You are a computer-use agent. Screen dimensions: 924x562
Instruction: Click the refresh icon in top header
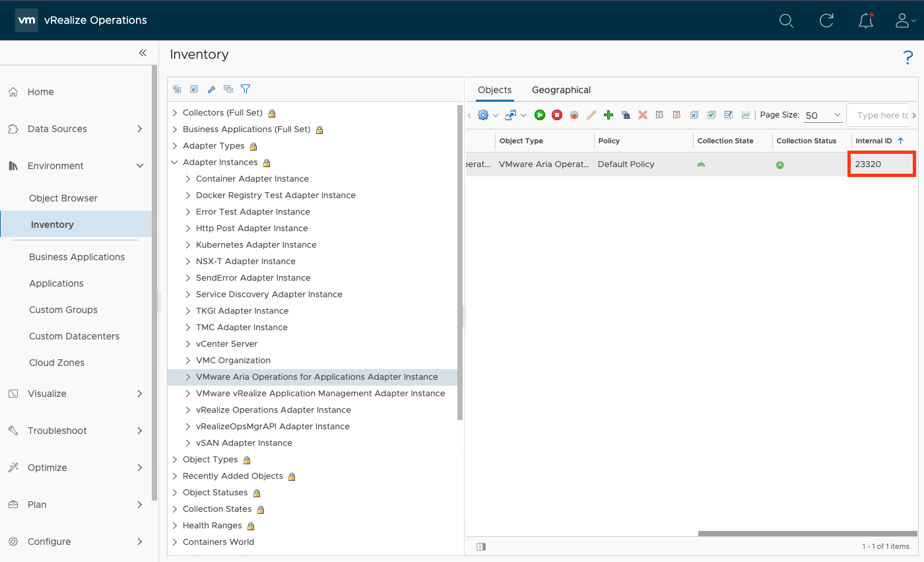click(x=826, y=20)
